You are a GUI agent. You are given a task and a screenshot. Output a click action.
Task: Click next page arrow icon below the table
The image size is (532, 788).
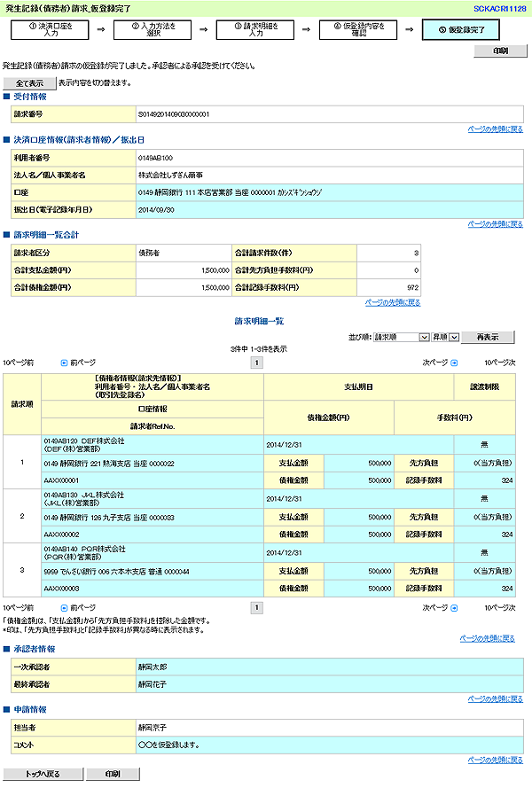click(x=454, y=608)
